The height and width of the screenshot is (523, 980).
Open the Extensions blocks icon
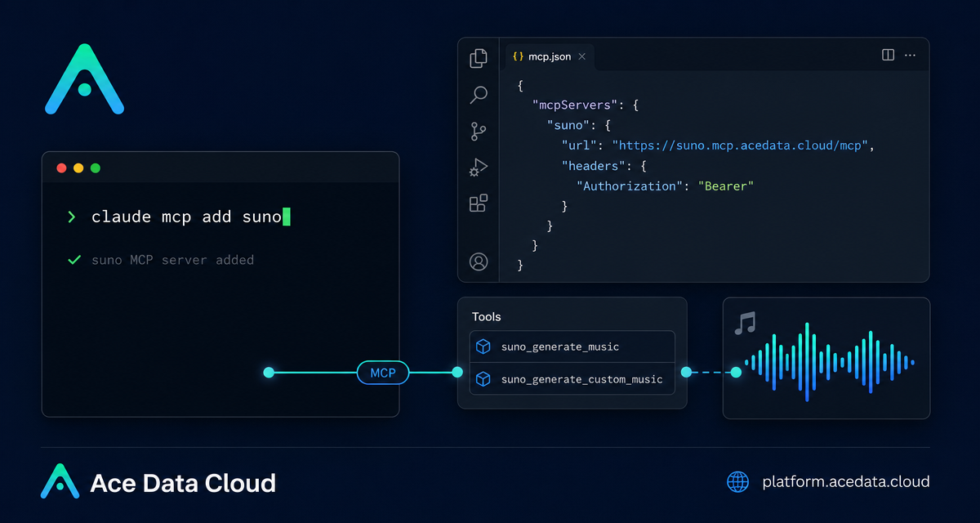click(x=479, y=203)
